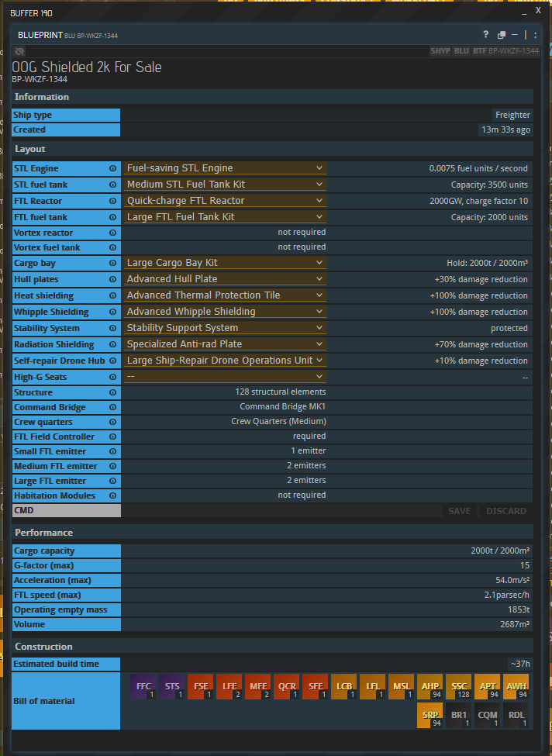Open the STL Engine dropdown
The image size is (552, 756).
[225, 168]
